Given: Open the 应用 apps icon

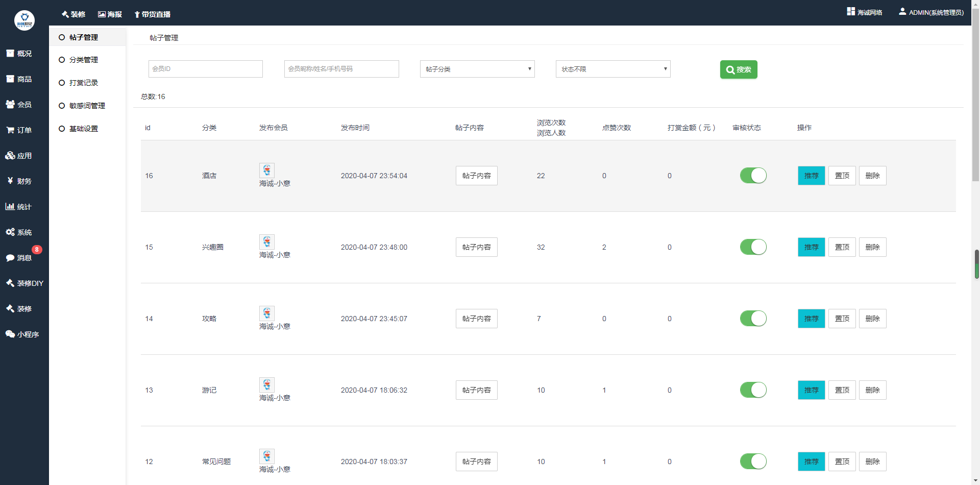Looking at the screenshot, I should pyautogui.click(x=10, y=155).
